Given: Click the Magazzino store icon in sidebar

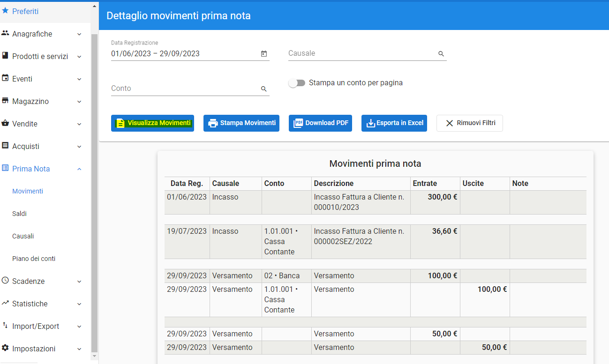Looking at the screenshot, I should point(5,101).
